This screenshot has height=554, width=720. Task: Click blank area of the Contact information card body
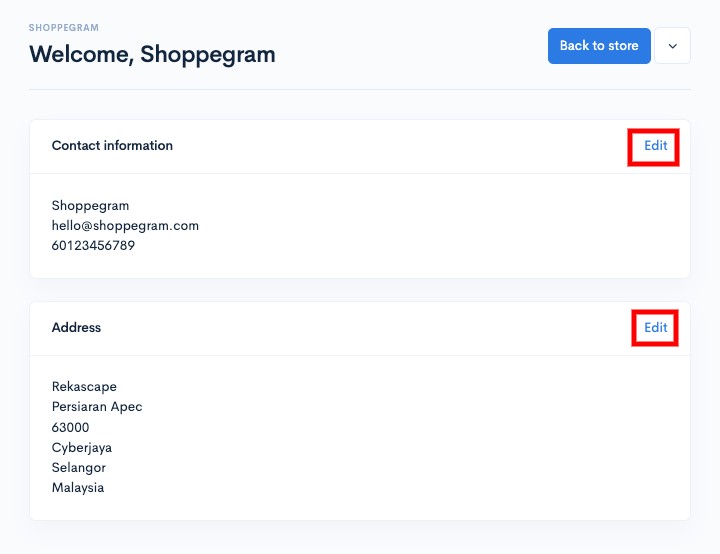(413, 225)
